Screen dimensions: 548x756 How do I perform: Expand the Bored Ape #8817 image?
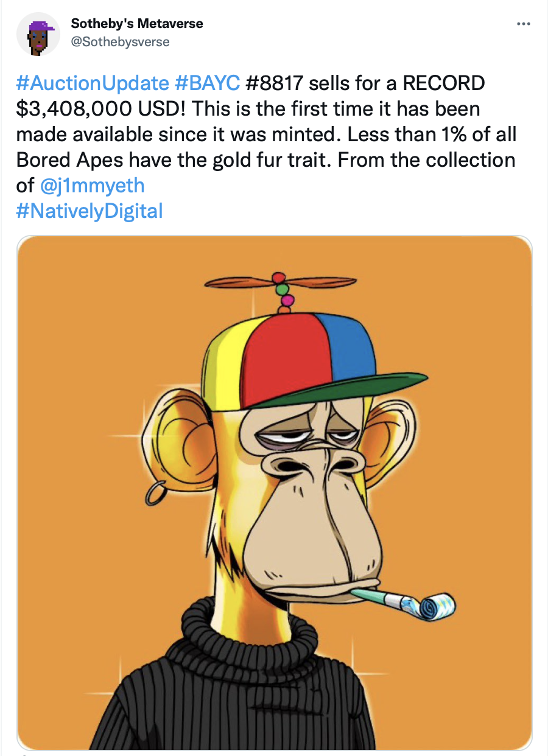[x=275, y=493]
